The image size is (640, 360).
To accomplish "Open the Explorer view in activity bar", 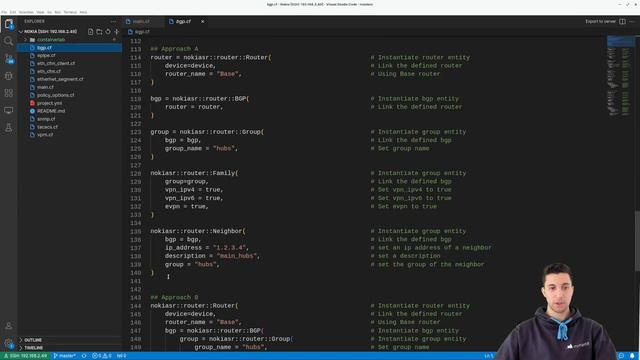I will point(9,24).
